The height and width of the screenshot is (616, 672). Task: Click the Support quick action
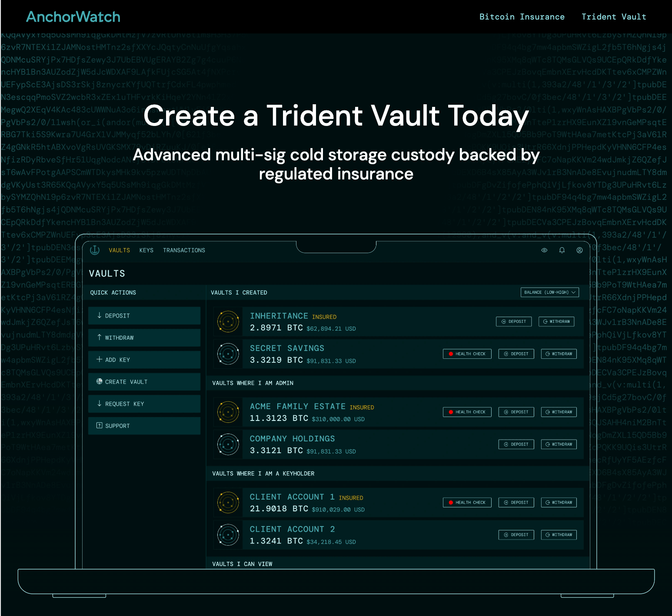(x=144, y=426)
